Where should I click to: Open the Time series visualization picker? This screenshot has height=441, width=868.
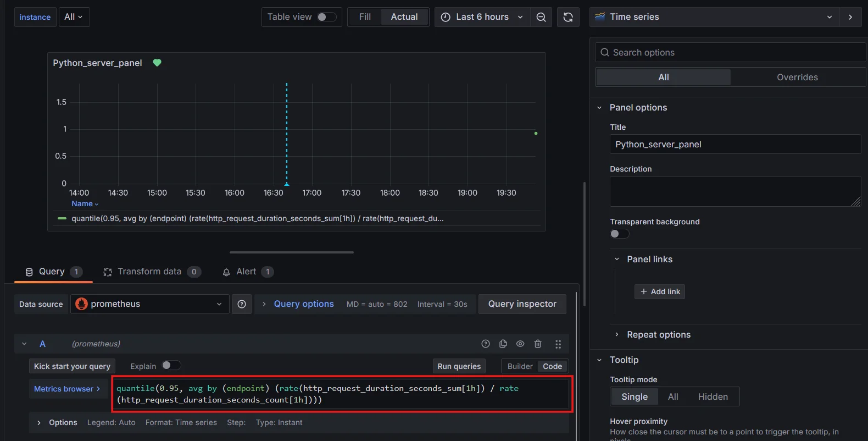[714, 17]
